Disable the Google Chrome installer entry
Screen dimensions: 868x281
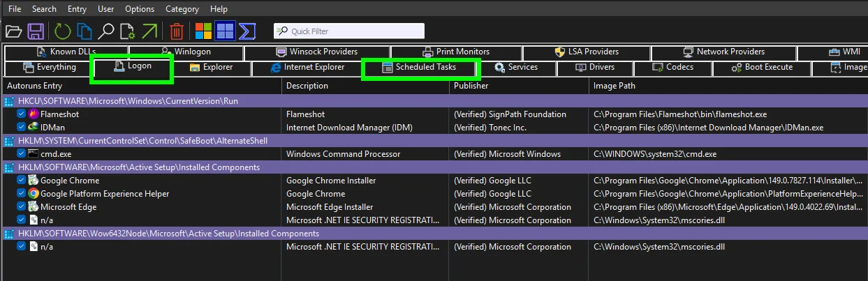pyautogui.click(x=21, y=181)
